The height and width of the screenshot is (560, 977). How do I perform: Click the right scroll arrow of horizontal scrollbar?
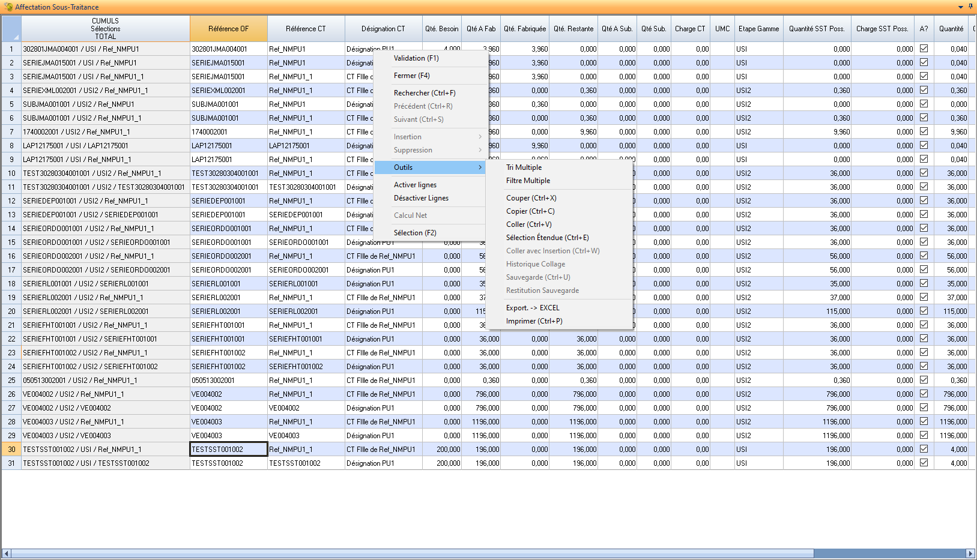(x=970, y=553)
